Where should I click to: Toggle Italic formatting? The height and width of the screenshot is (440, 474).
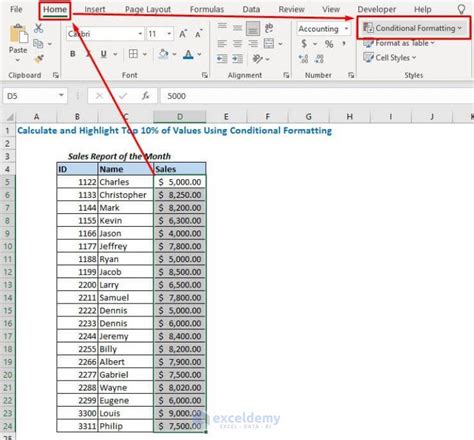[89, 54]
